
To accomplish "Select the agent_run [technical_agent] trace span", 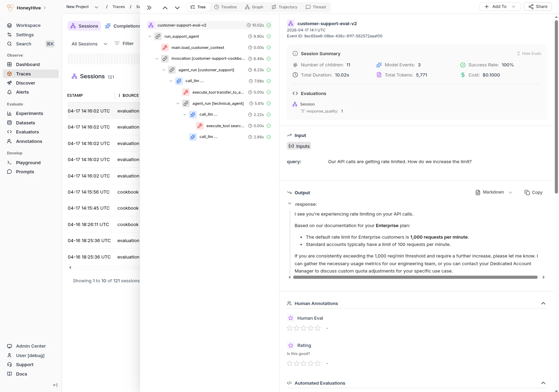I will pos(218,103).
